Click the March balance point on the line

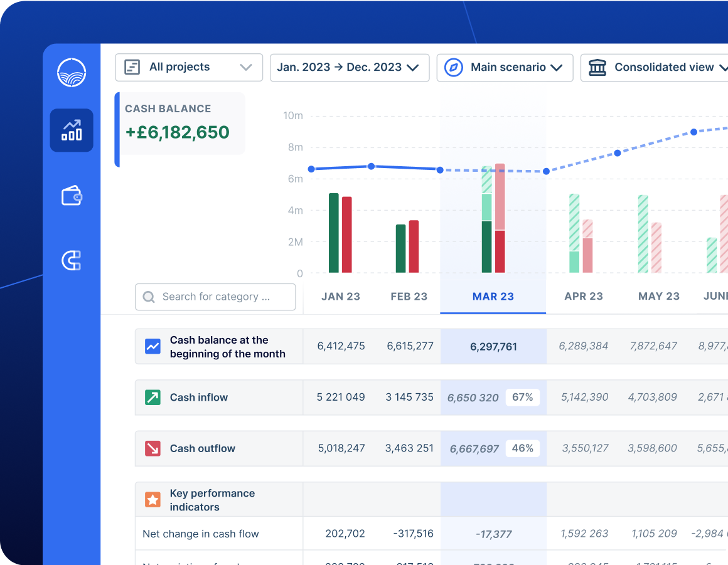[440, 170]
